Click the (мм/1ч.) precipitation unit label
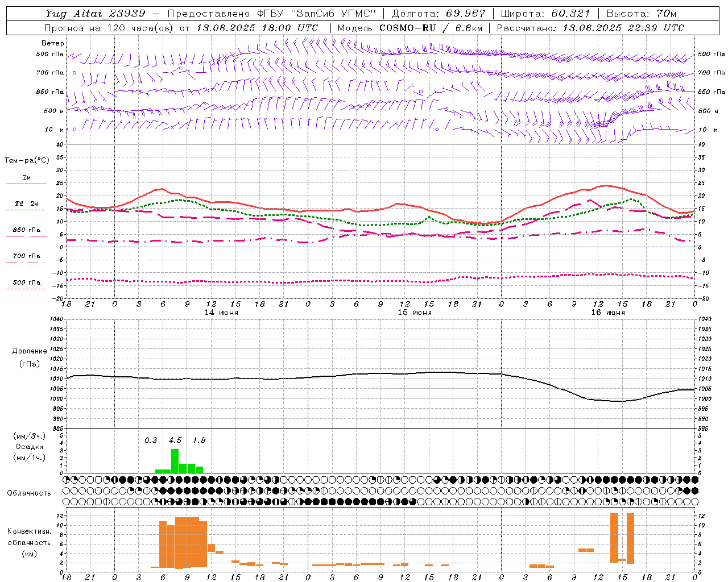 pyautogui.click(x=30, y=458)
